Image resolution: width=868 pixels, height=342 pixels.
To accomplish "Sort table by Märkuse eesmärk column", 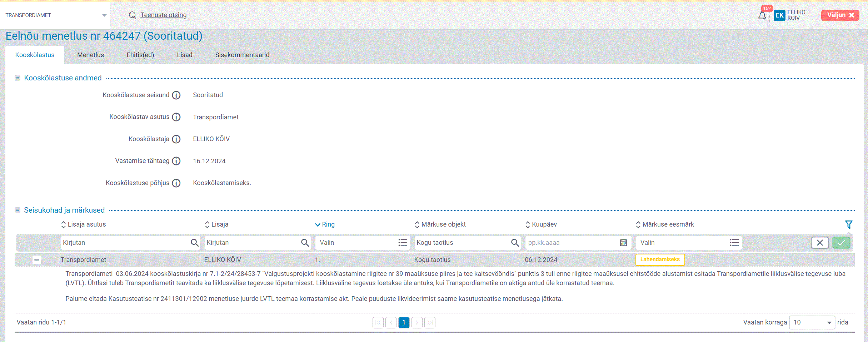I will 665,224.
